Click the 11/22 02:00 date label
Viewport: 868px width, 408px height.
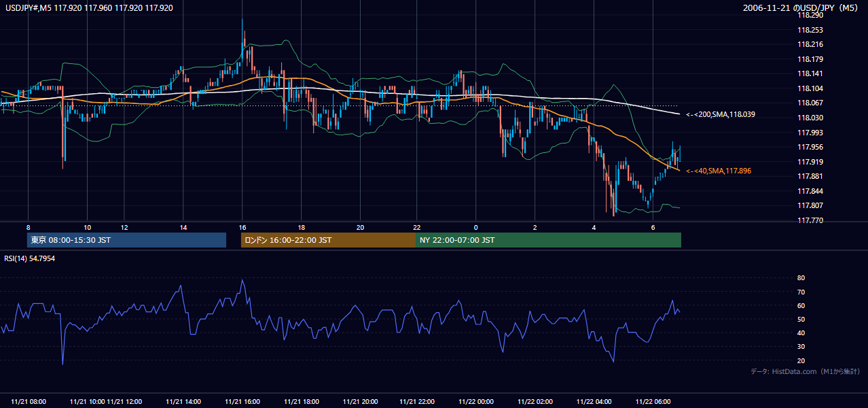tap(535, 402)
